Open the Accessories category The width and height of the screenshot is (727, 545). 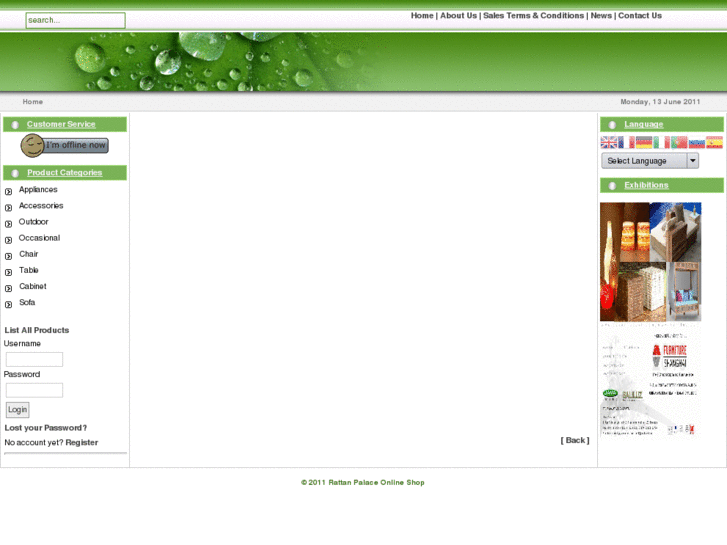point(41,205)
